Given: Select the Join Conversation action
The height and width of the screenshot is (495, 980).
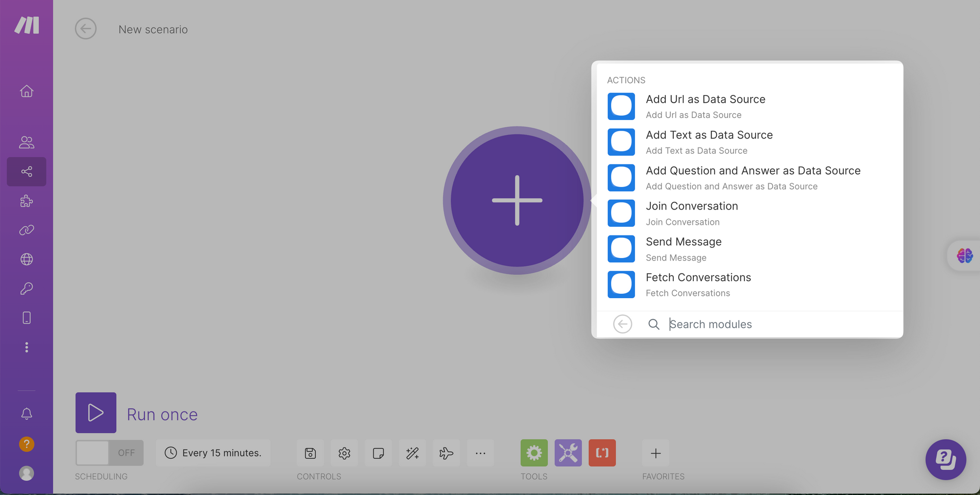Looking at the screenshot, I should tap(750, 213).
